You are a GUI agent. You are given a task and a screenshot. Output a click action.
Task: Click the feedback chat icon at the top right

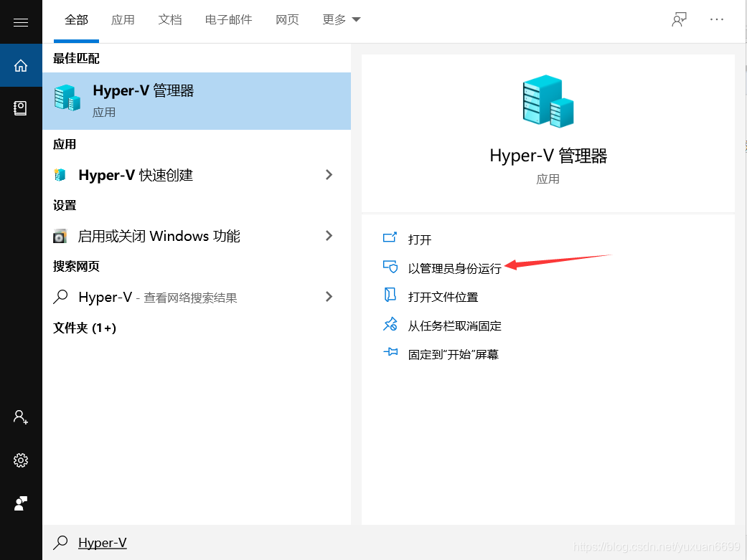[679, 19]
